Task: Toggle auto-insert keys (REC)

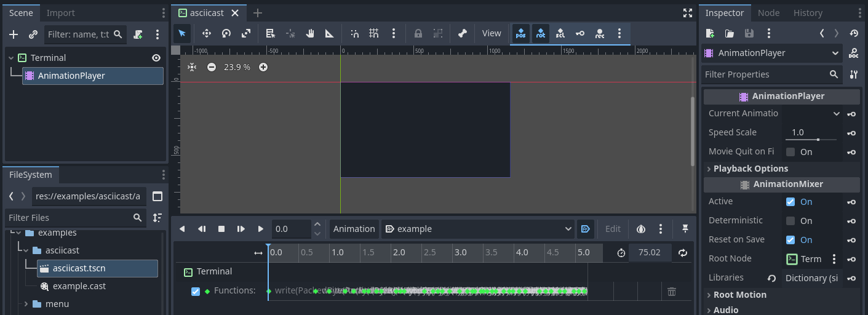Action: 600,33
